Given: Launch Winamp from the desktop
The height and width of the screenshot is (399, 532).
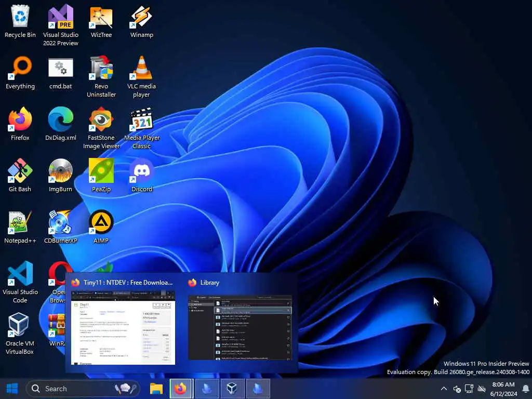Looking at the screenshot, I should [141, 21].
